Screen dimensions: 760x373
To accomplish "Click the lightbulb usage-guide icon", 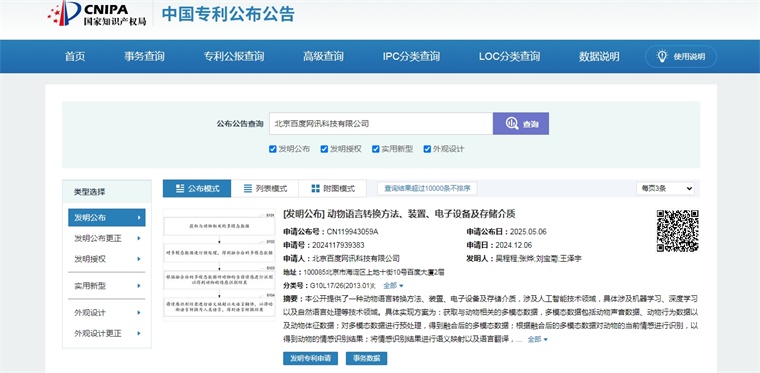I will (662, 56).
